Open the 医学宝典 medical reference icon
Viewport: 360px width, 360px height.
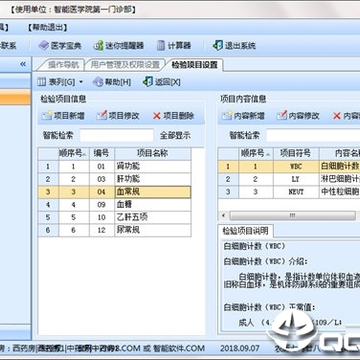point(44,46)
